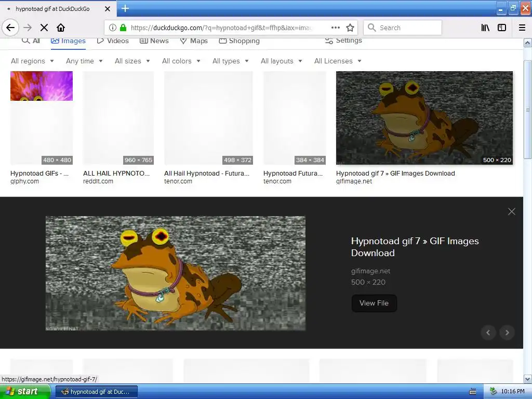Open the 960 × 765 reddit thumbnail
Viewport: 532px width, 399px height.
point(118,118)
